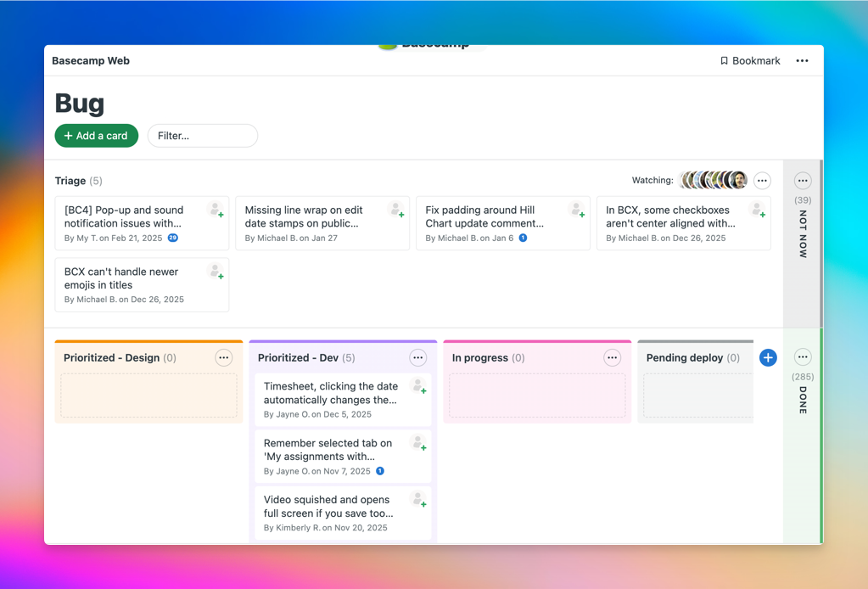Assign someone to Missing line wrap card
Screen dimensions: 868x589
(x=395, y=210)
